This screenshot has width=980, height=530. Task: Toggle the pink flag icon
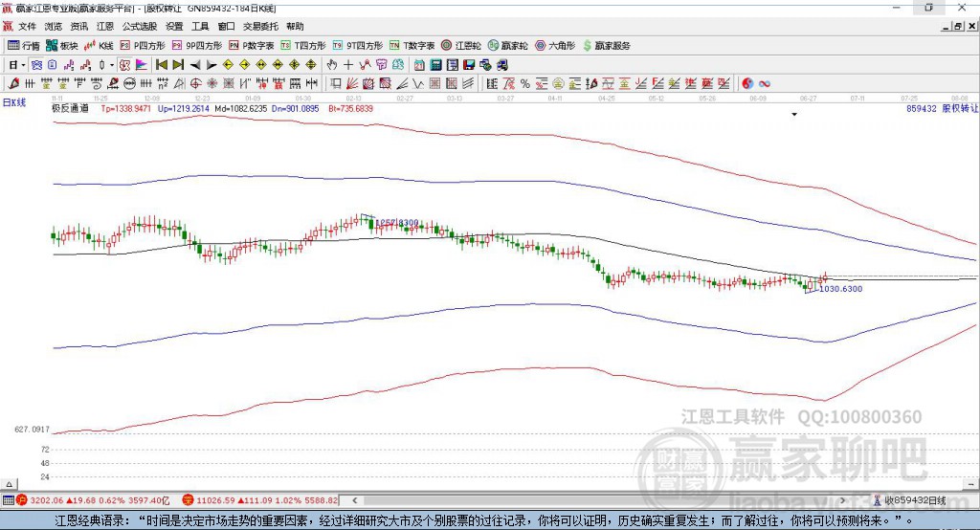pos(142,65)
